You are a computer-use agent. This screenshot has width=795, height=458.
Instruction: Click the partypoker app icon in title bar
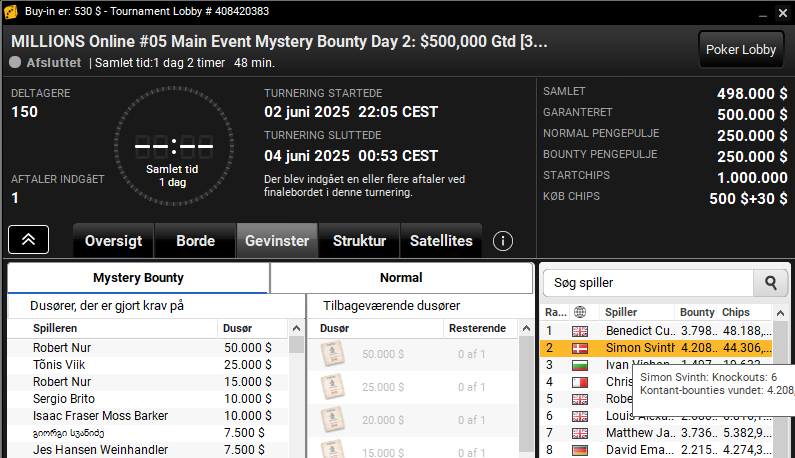point(11,11)
